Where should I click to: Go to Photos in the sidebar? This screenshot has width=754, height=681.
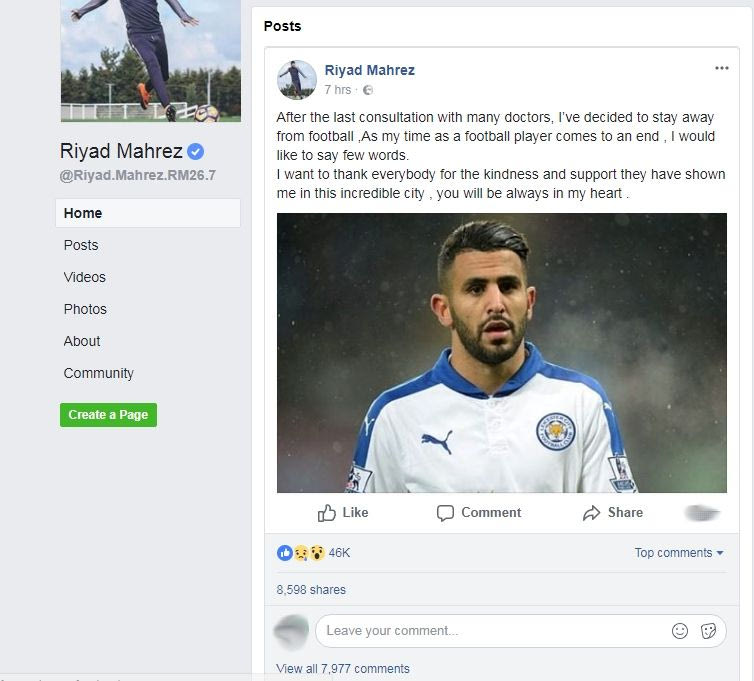point(85,309)
